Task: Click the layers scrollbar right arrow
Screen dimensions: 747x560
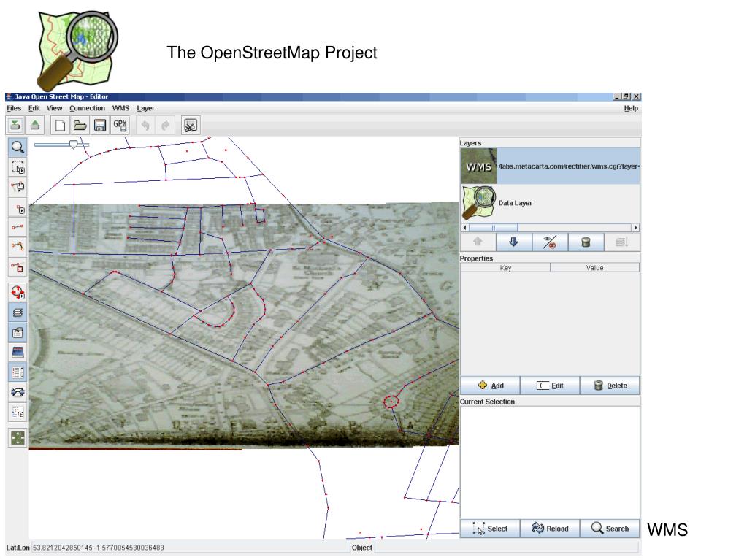Action: coord(635,228)
